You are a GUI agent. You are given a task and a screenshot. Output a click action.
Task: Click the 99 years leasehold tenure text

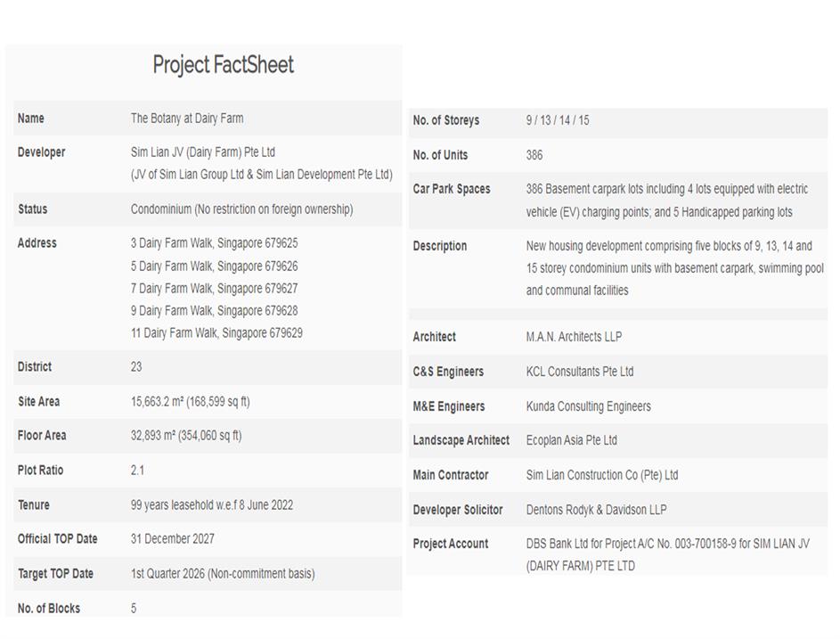click(212, 505)
